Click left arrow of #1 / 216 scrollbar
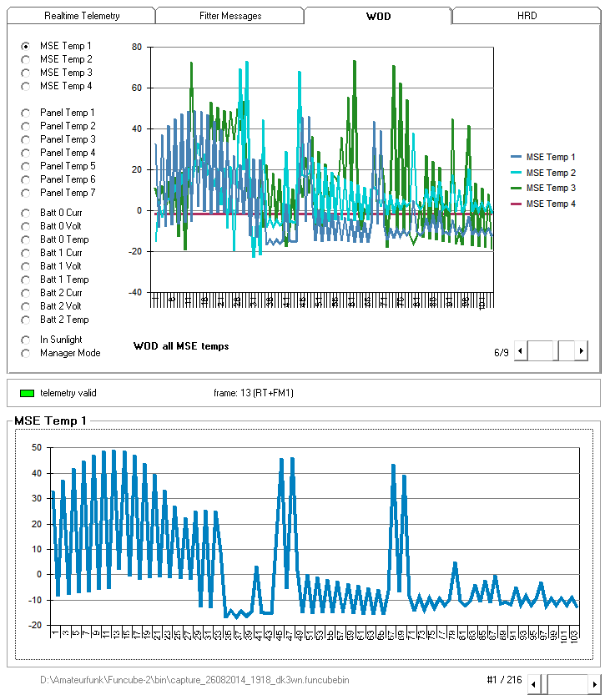Screen dimensions: 605x700 (x=533, y=684)
